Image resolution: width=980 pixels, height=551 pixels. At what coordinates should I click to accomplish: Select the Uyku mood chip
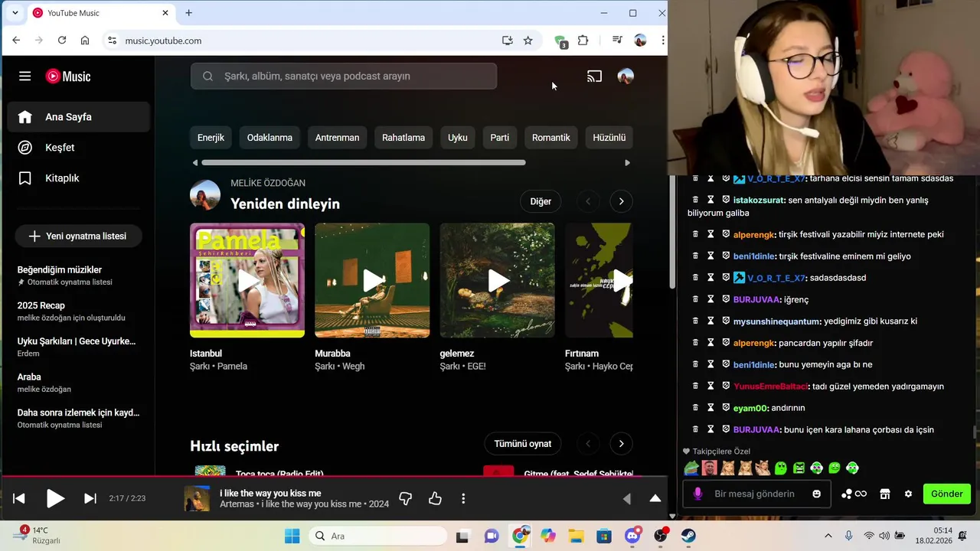tap(458, 138)
